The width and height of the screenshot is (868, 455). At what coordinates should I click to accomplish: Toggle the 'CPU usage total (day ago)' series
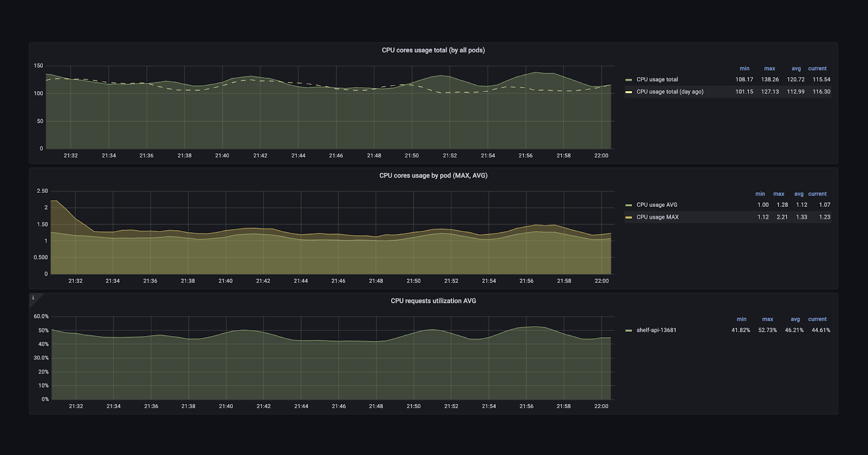669,92
